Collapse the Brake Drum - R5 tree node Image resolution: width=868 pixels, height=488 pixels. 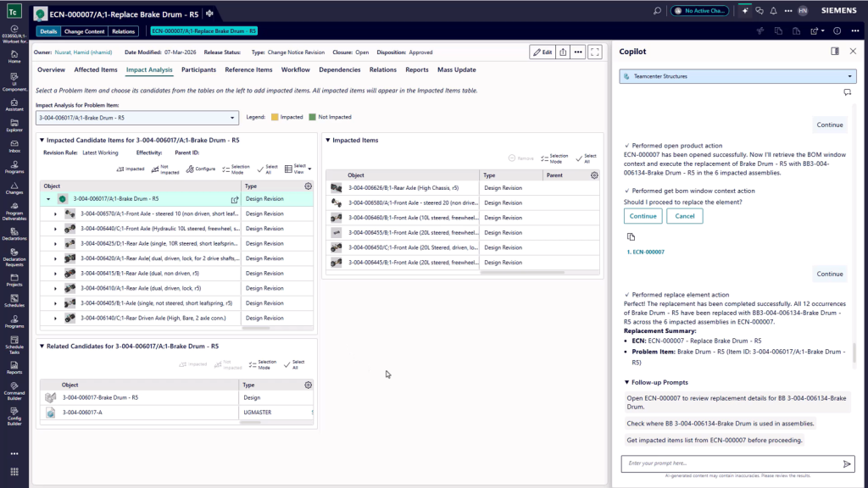(48, 199)
